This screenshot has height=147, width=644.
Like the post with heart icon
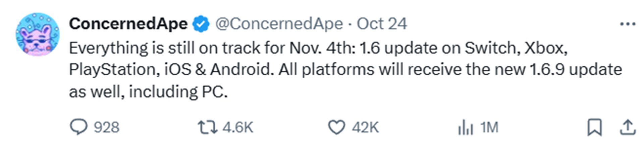[336, 128]
